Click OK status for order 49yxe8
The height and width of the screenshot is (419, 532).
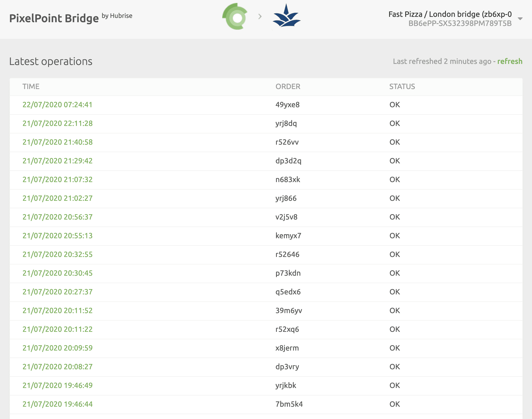395,105
